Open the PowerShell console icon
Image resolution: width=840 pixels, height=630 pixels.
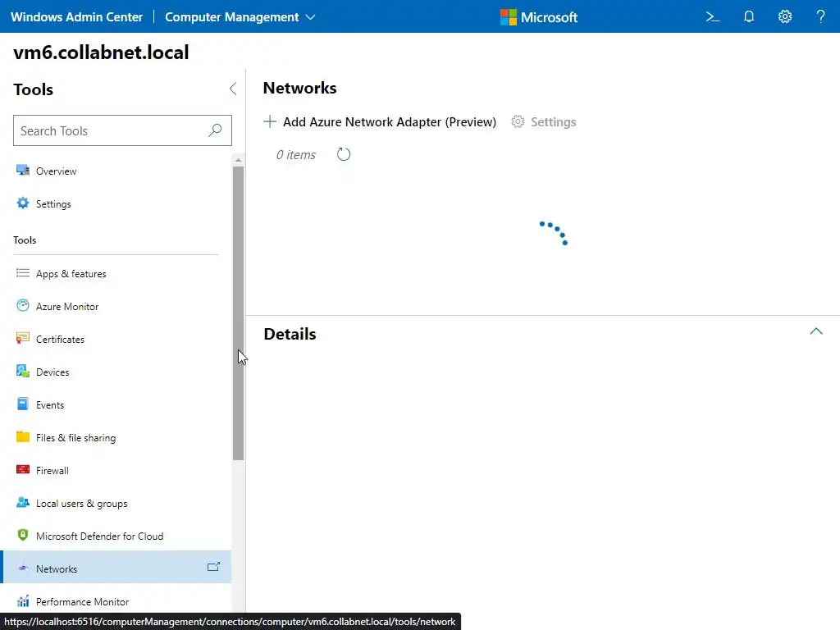[x=712, y=16]
